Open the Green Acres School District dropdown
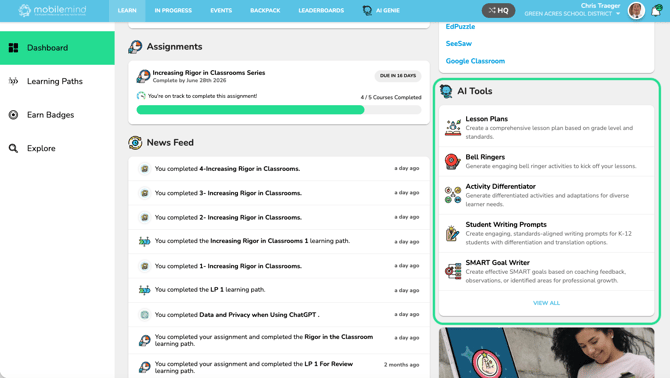The width and height of the screenshot is (670, 378). pos(572,14)
